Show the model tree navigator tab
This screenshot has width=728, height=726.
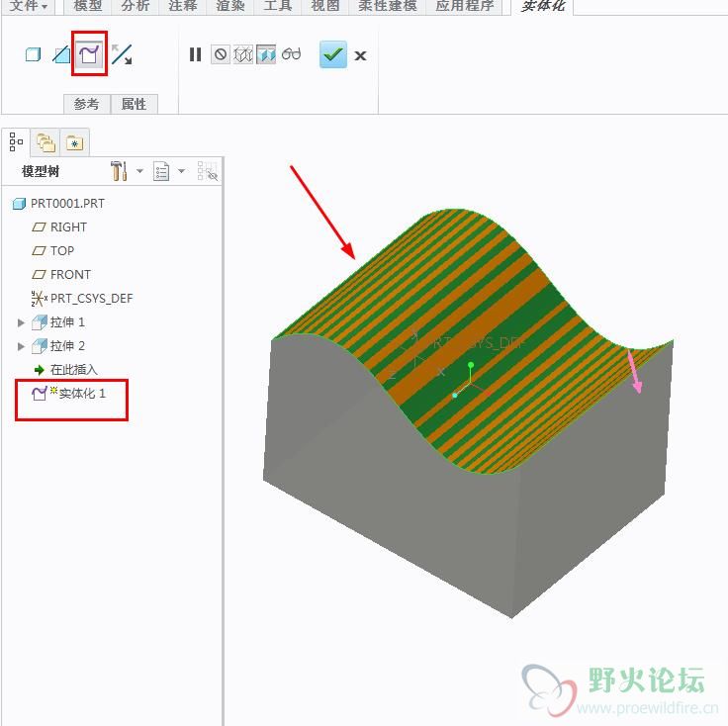click(x=16, y=142)
